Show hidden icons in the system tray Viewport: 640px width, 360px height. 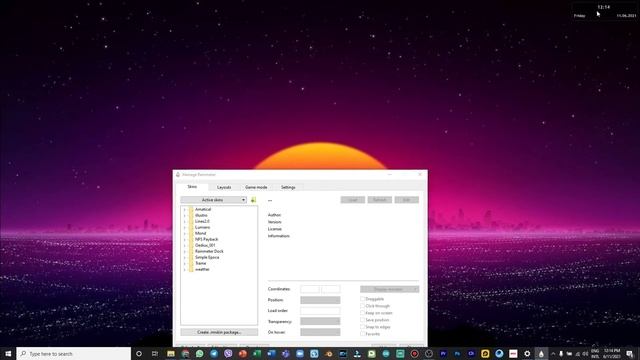(x=553, y=353)
